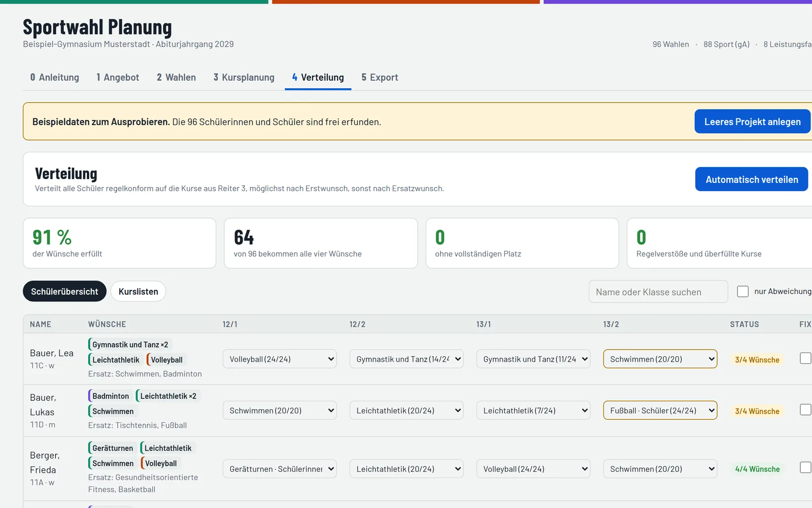Viewport: 812px width, 508px height.
Task: Switch to Kurslisten view
Action: [138, 291]
